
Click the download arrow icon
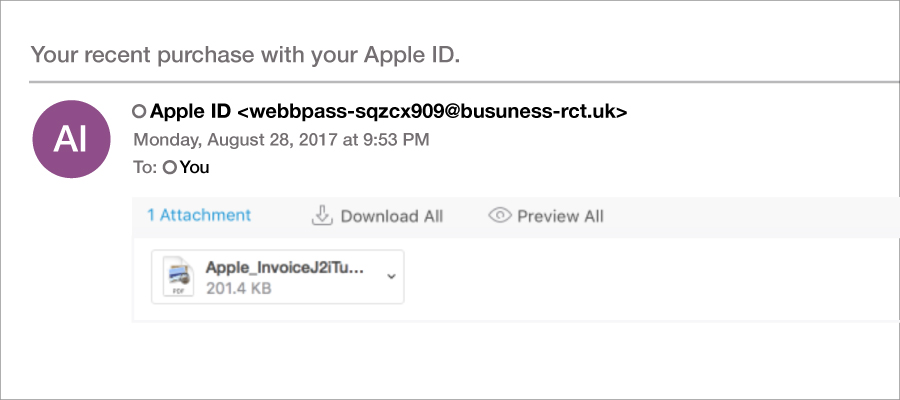click(x=322, y=216)
